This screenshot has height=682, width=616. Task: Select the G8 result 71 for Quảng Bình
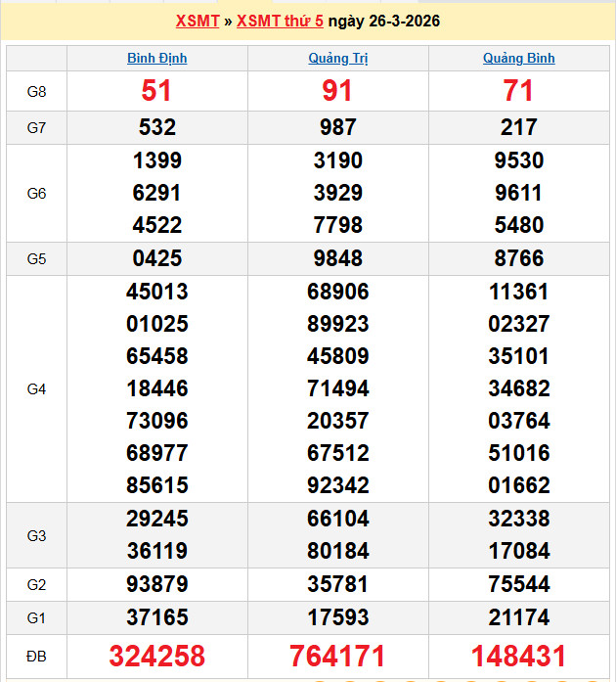click(518, 91)
